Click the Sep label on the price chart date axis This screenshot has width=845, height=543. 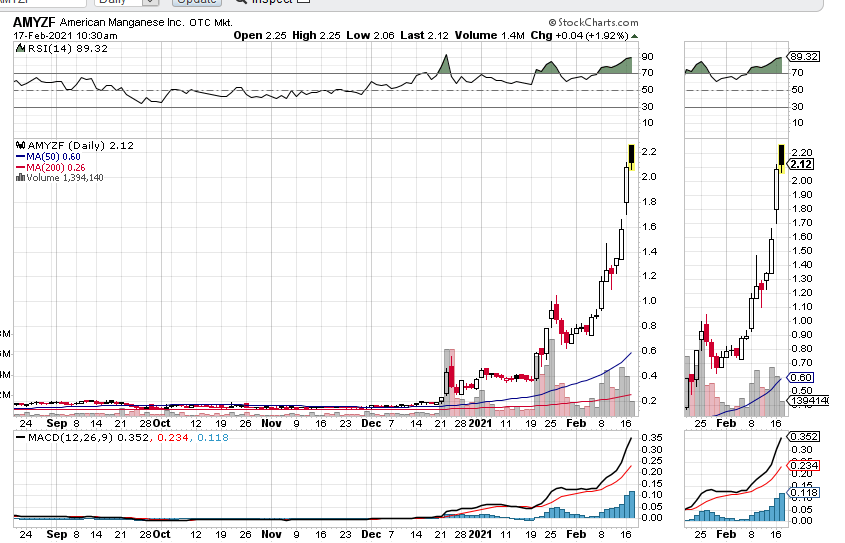(57, 423)
